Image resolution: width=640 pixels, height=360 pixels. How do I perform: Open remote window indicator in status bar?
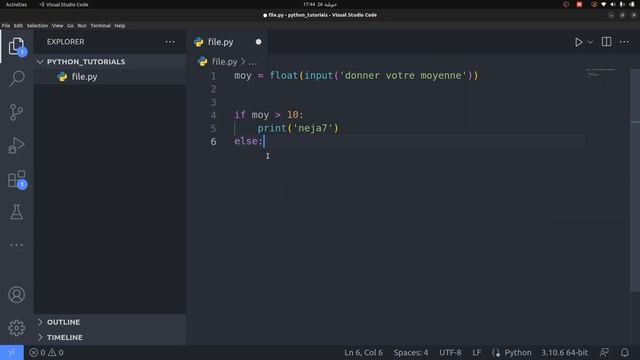(x=12, y=352)
